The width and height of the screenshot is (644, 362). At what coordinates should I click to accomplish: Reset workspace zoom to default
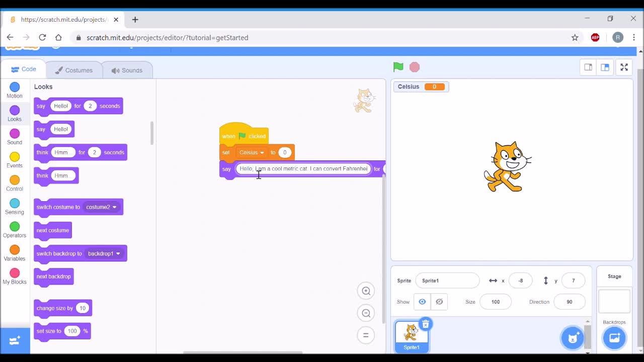366,335
